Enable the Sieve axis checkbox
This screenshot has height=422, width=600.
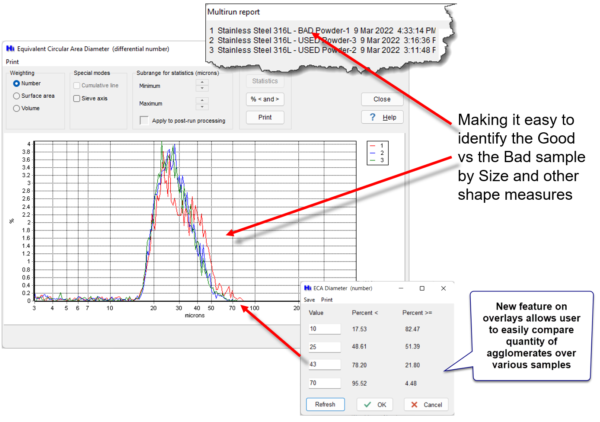78,98
